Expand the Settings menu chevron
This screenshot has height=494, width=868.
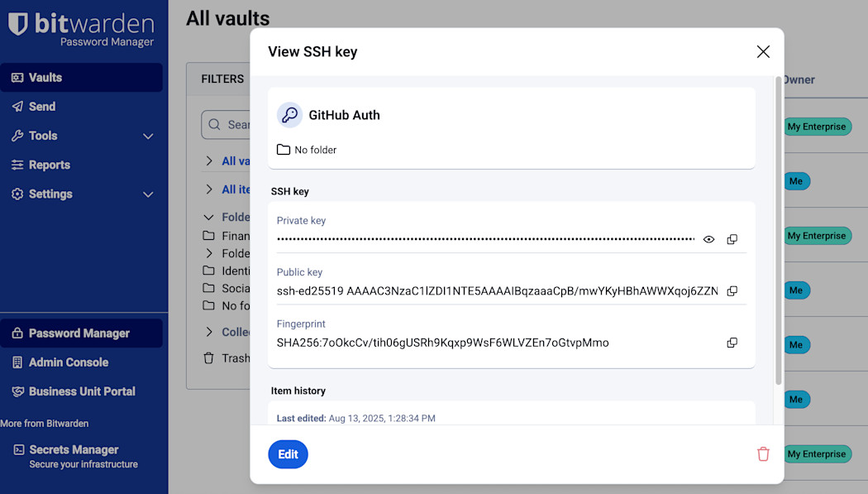(149, 194)
